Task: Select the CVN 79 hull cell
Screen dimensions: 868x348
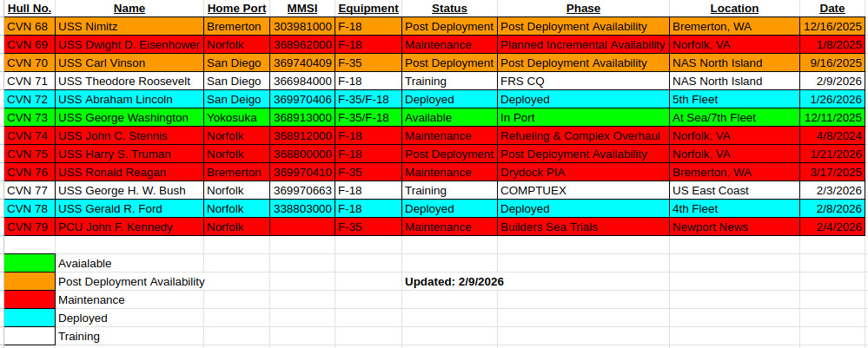Action: point(30,227)
